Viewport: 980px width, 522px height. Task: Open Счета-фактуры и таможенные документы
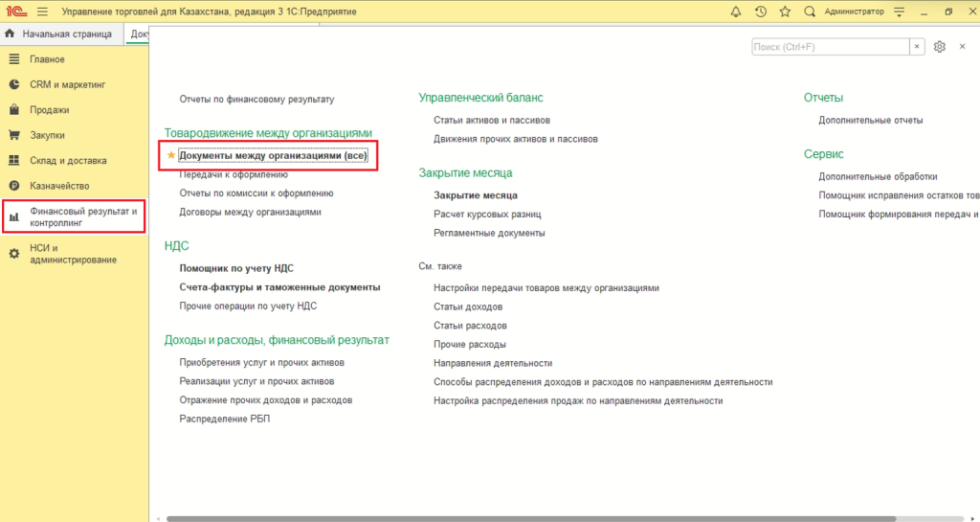click(x=280, y=287)
